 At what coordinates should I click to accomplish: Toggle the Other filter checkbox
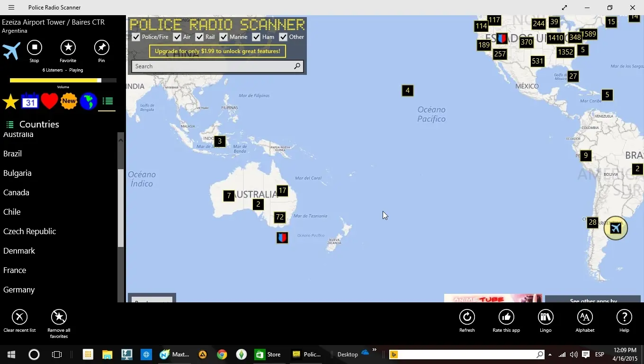click(283, 37)
